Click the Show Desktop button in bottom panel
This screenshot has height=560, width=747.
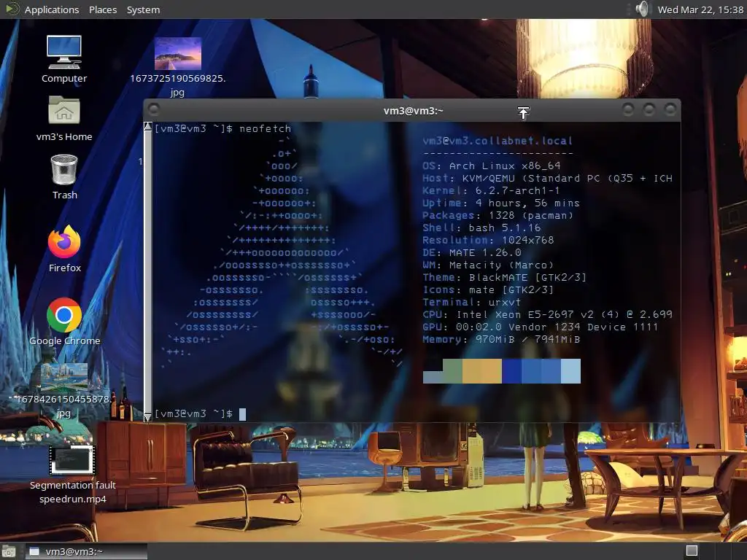pos(9,551)
